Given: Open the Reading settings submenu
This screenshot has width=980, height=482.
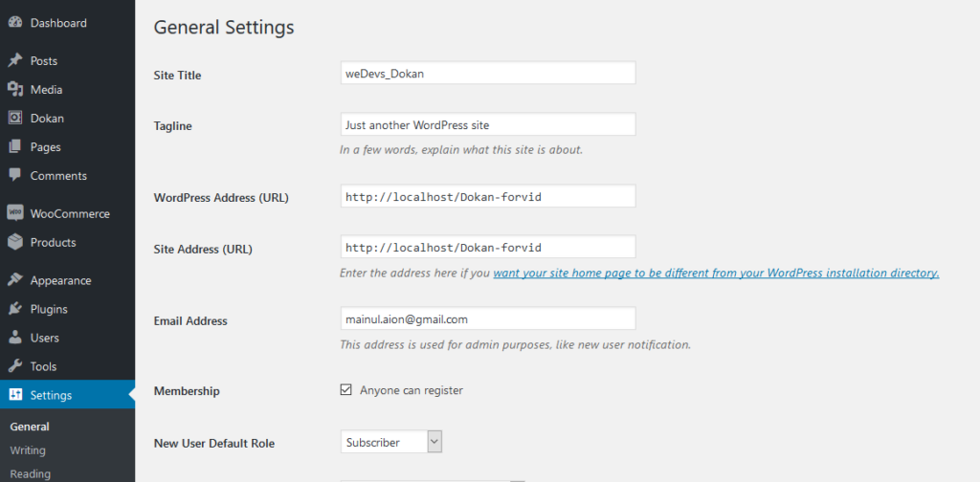Looking at the screenshot, I should pyautogui.click(x=30, y=473).
